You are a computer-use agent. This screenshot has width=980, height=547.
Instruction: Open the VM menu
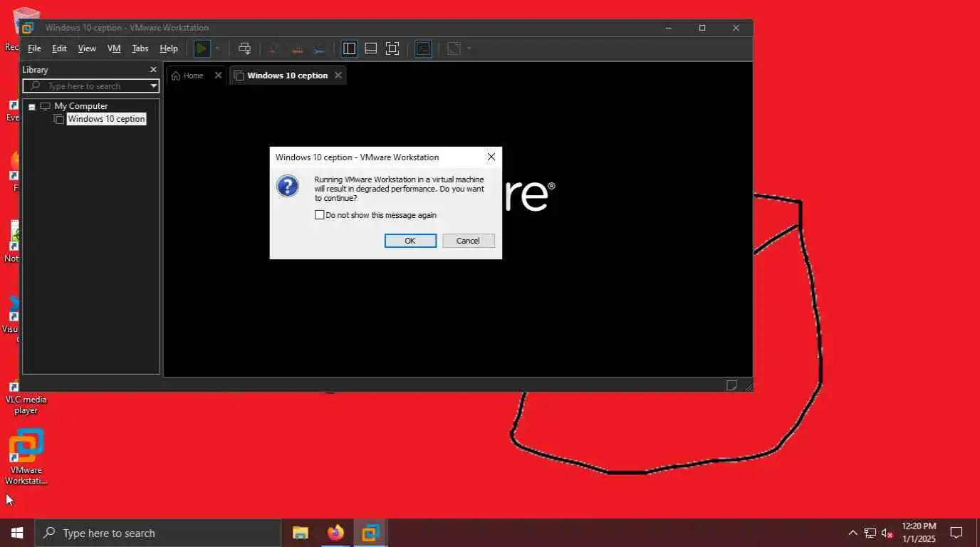coord(114,48)
